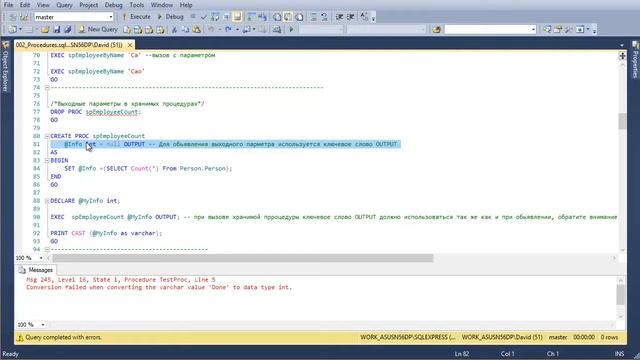Click the editor vertical scrollbar thumb
The height and width of the screenshot is (360, 640).
click(622, 121)
